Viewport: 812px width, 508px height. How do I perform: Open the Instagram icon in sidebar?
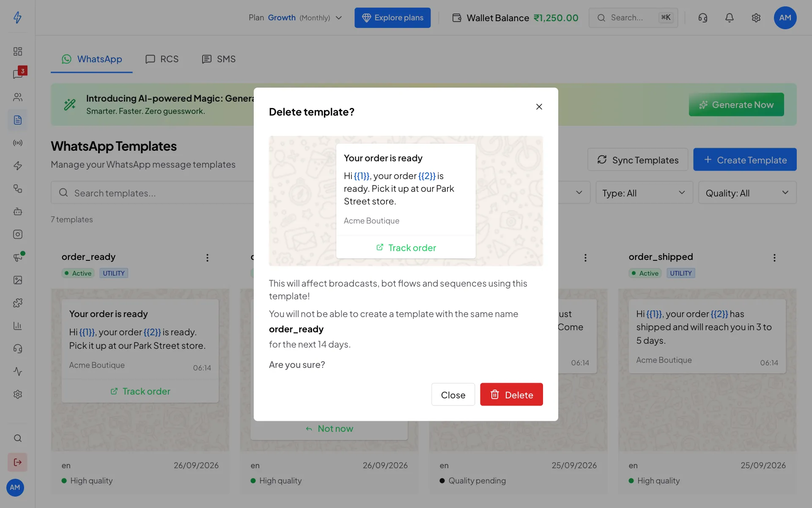click(x=17, y=234)
